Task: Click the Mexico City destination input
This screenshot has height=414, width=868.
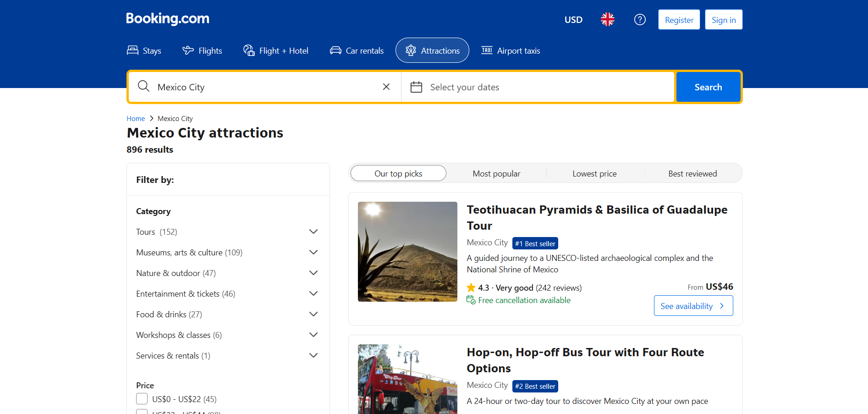Action: coord(264,87)
